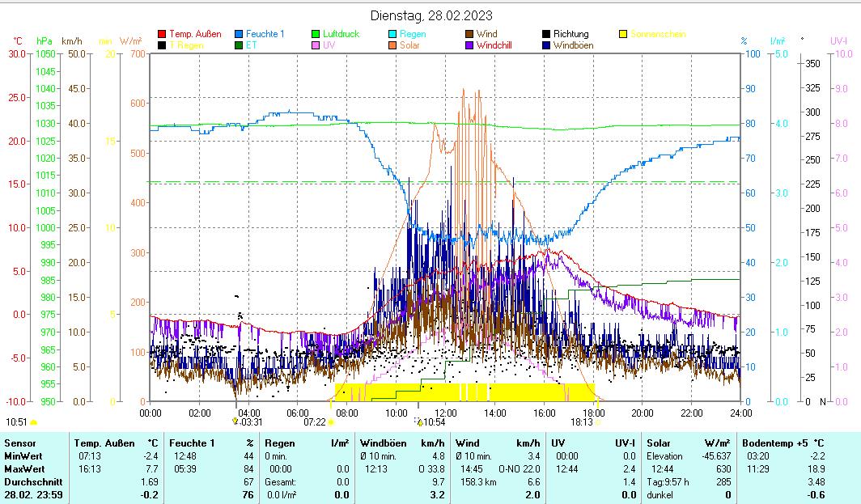Click the 'Bodentemp +5' column header
This screenshot has width=861, height=504.
774,443
